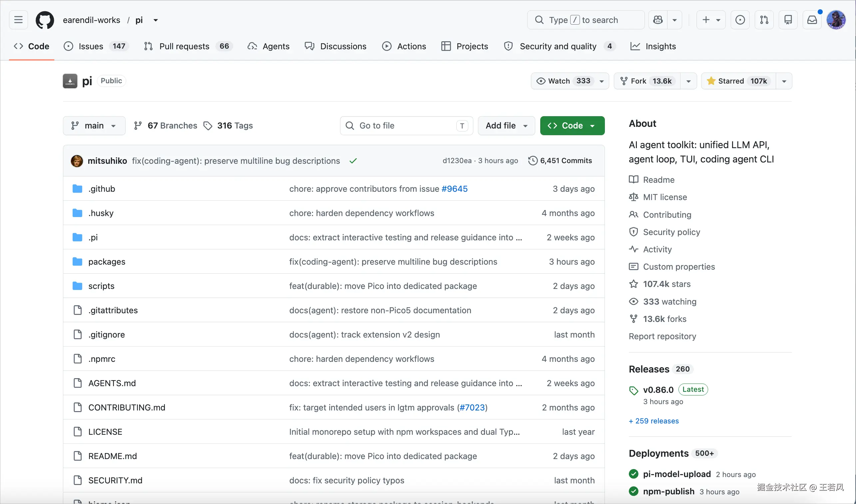The image size is (856, 504).
Task: Click the pi-model-upload deployment link
Action: pos(677,474)
